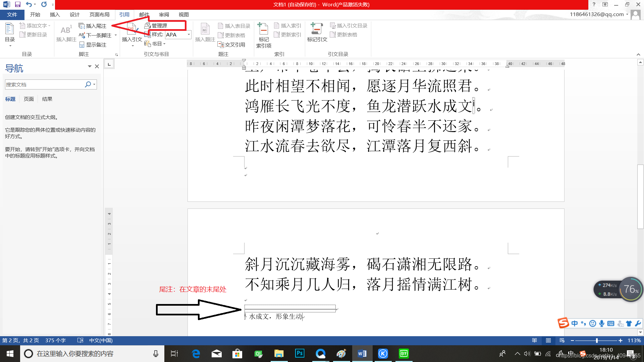Click the Redo icon in title bar
This screenshot has width=644, height=362.
point(44,4)
